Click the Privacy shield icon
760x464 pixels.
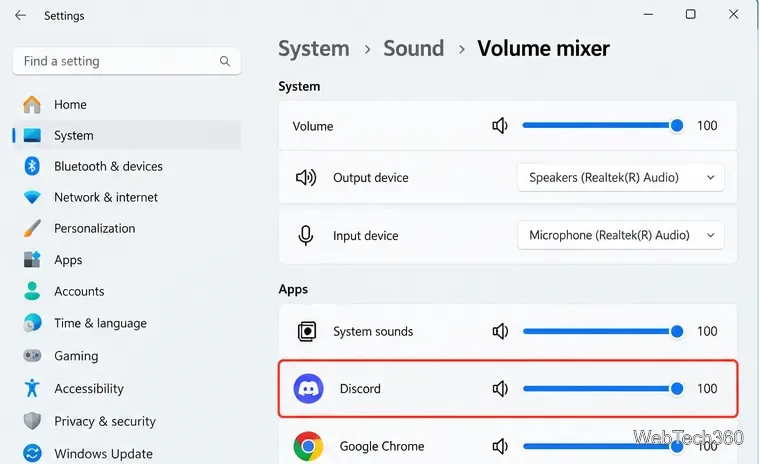point(32,421)
